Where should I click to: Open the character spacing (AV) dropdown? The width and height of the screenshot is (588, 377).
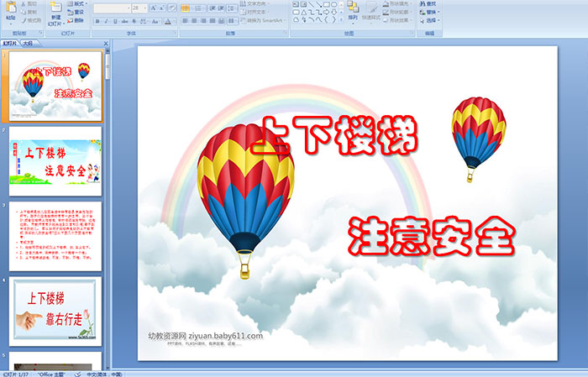pos(144,21)
